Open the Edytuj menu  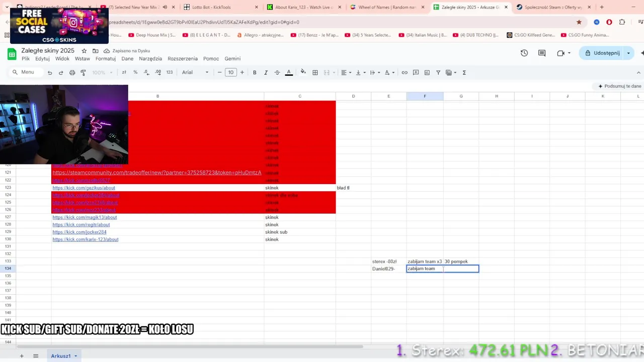point(42,58)
